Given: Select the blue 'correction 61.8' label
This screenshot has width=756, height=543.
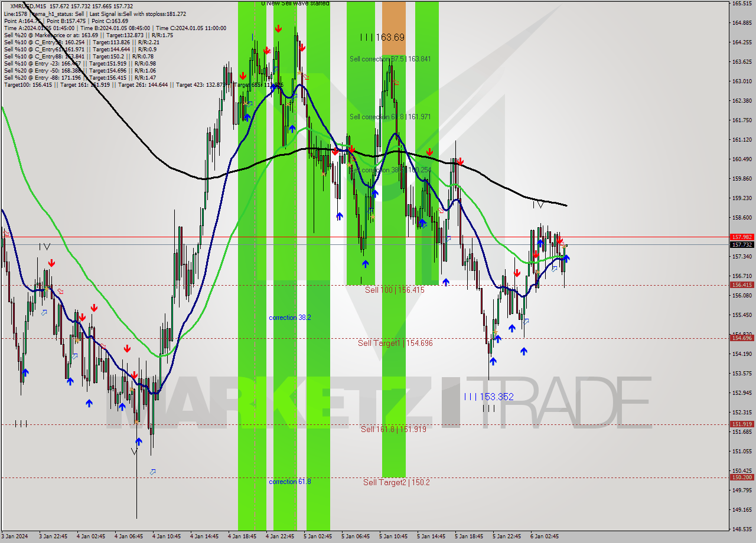Looking at the screenshot, I should tap(289, 482).
